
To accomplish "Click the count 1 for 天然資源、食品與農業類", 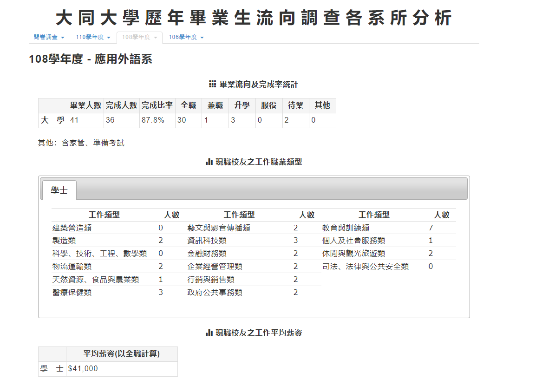I will pyautogui.click(x=161, y=279).
